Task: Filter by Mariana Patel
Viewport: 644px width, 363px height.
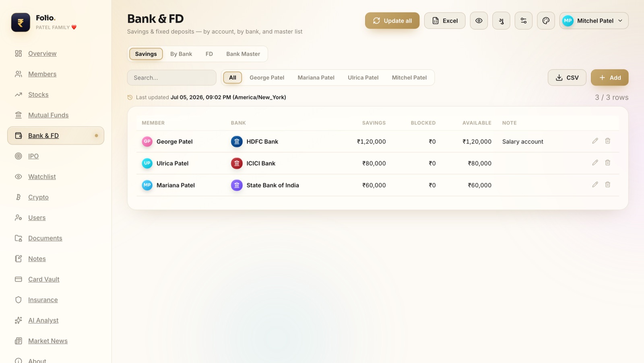Action: point(316,78)
